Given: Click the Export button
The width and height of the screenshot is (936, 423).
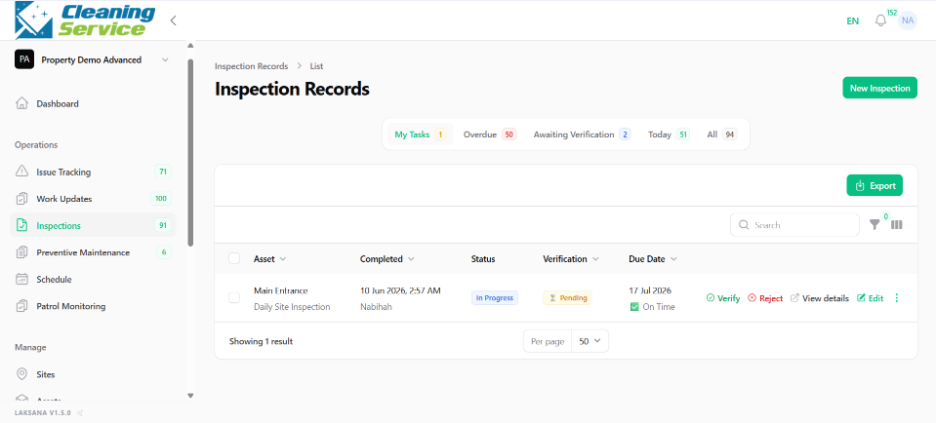Looking at the screenshot, I should (x=875, y=186).
